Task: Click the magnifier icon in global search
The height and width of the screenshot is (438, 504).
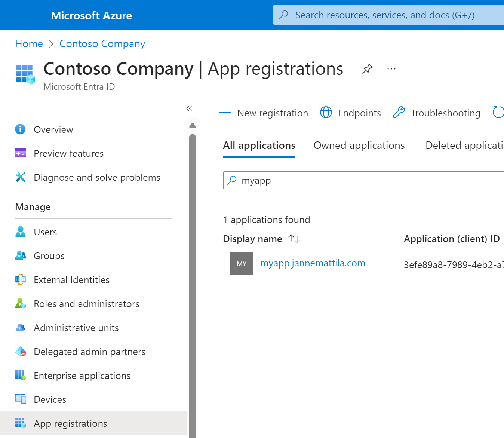Action: pyautogui.click(x=284, y=15)
